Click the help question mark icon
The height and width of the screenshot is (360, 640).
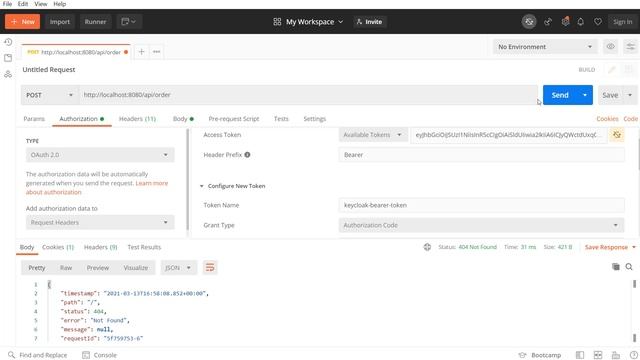click(633, 355)
